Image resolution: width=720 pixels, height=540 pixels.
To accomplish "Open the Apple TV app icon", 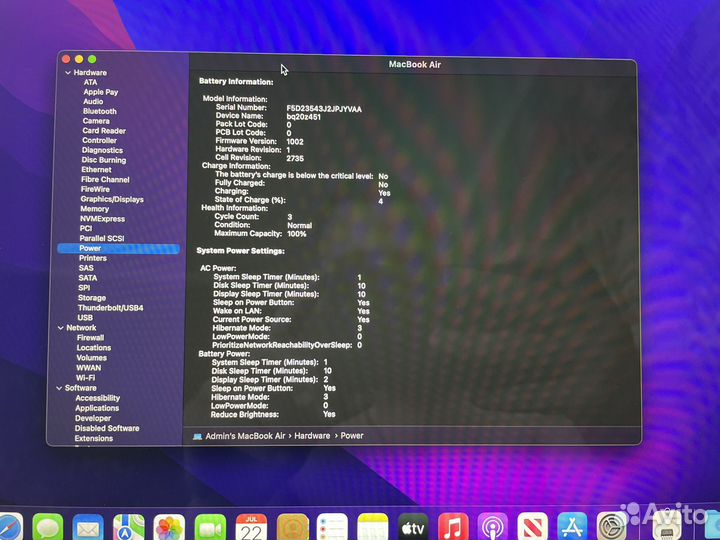I will coord(413,528).
